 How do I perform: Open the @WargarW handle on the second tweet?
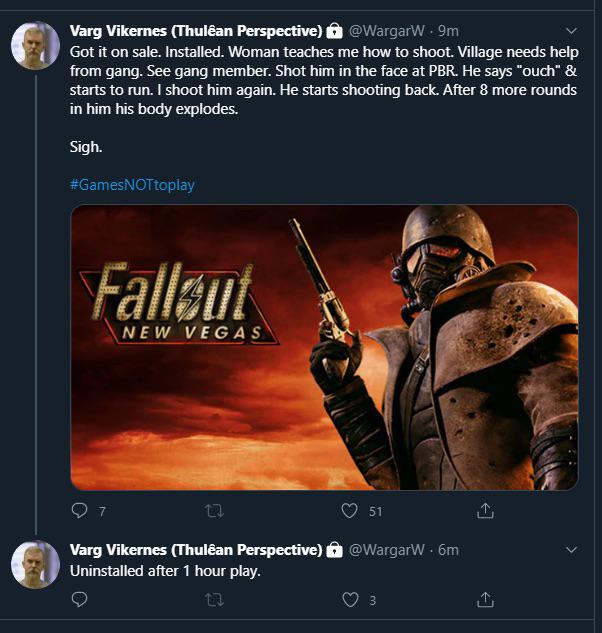(386, 550)
